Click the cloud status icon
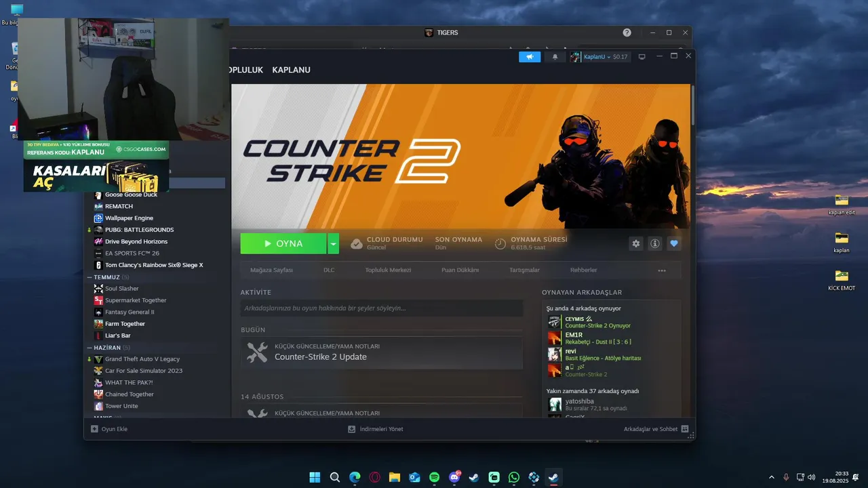Screen dimensions: 868x488 pyautogui.click(x=356, y=243)
